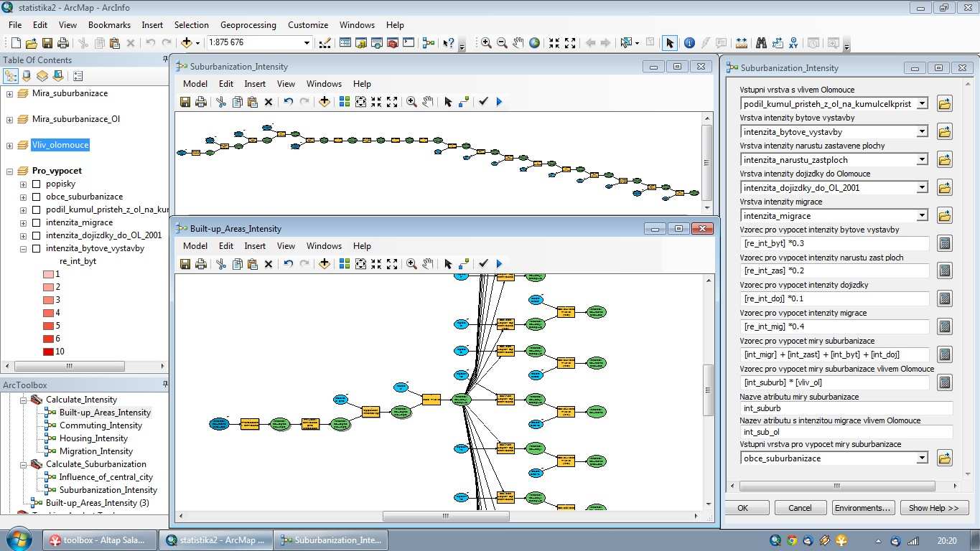Switch TOC to List By Visibility
Image resolution: width=980 pixels, height=551 pixels.
coord(42,75)
